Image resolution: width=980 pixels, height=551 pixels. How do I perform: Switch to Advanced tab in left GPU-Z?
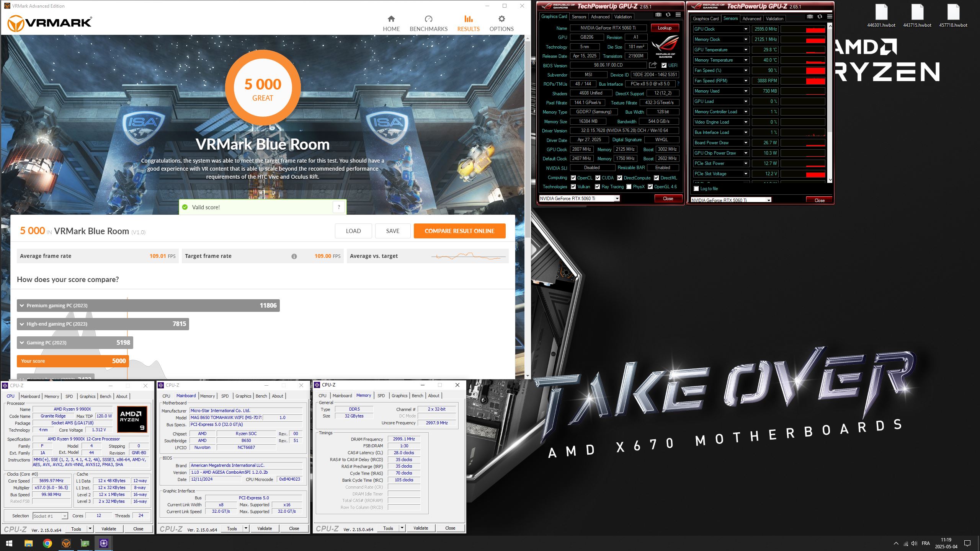[x=600, y=17]
